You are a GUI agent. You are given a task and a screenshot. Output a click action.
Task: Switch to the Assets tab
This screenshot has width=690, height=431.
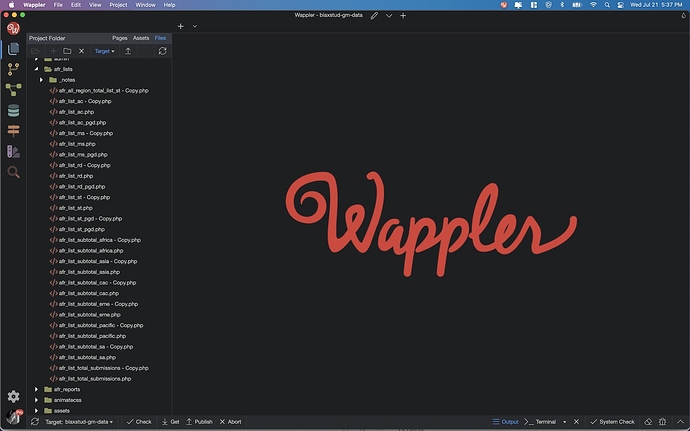[x=141, y=38]
